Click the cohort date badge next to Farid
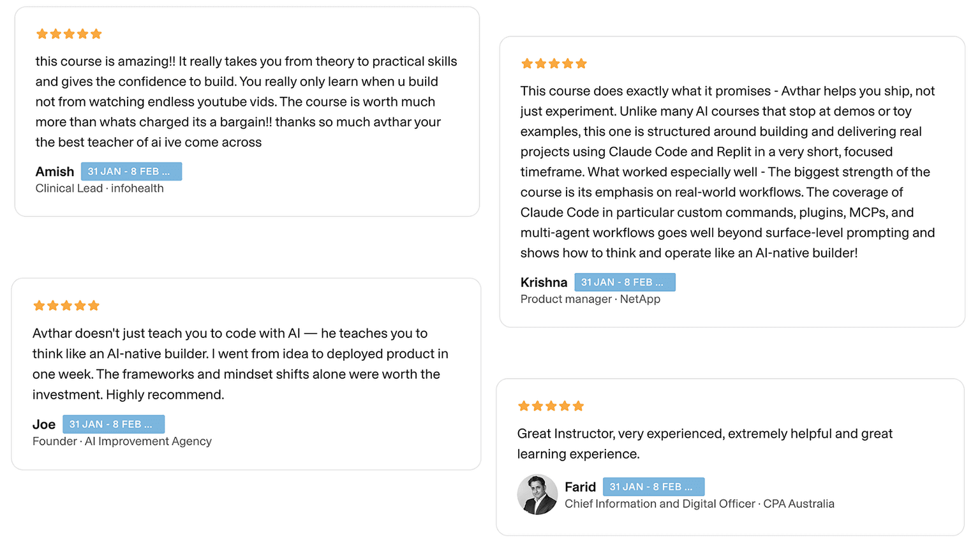 click(653, 487)
